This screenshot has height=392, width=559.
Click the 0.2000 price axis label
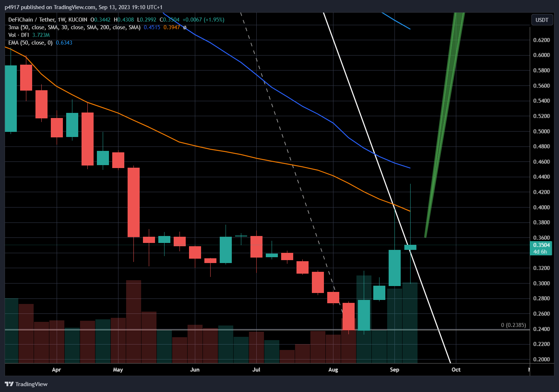click(x=541, y=359)
